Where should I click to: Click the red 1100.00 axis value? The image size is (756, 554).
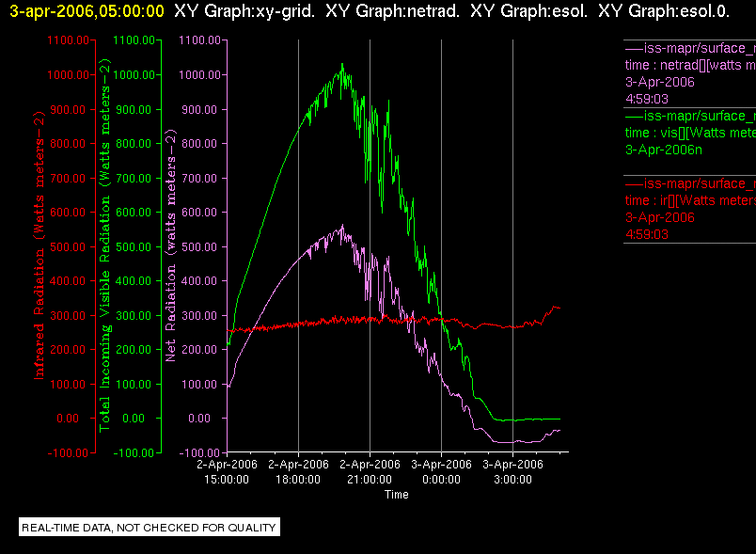pyautogui.click(x=68, y=40)
